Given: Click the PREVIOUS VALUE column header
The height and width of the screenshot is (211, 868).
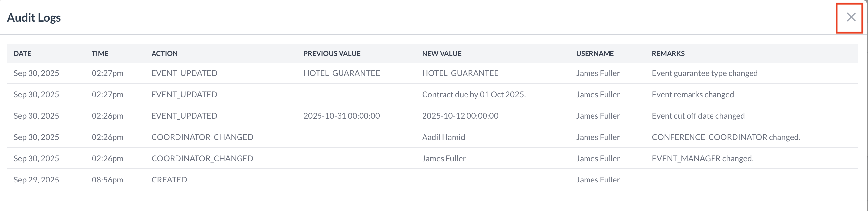Looking at the screenshot, I should 332,53.
